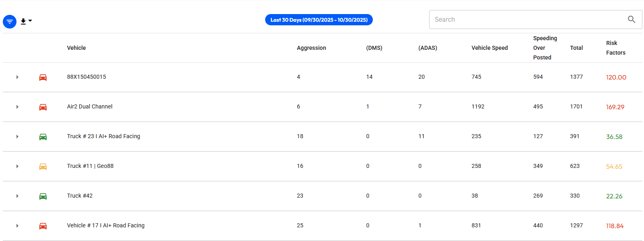Viewport: 644px width, 241px height.
Task: Click speeding over posted value 594
Action: [x=538, y=77]
